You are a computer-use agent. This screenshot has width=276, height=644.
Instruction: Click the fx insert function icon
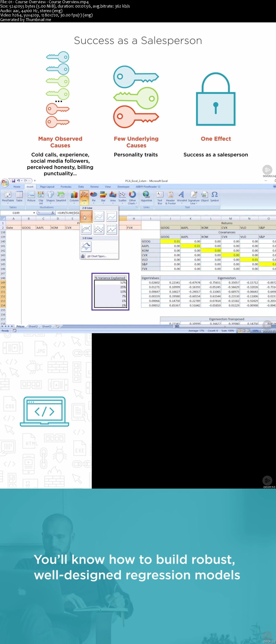pyautogui.click(x=53, y=213)
